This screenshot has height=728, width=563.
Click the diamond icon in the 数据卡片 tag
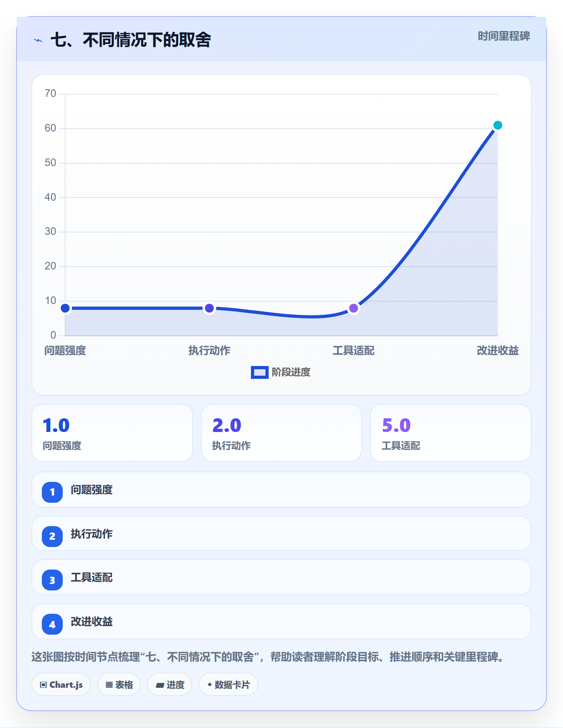210,684
